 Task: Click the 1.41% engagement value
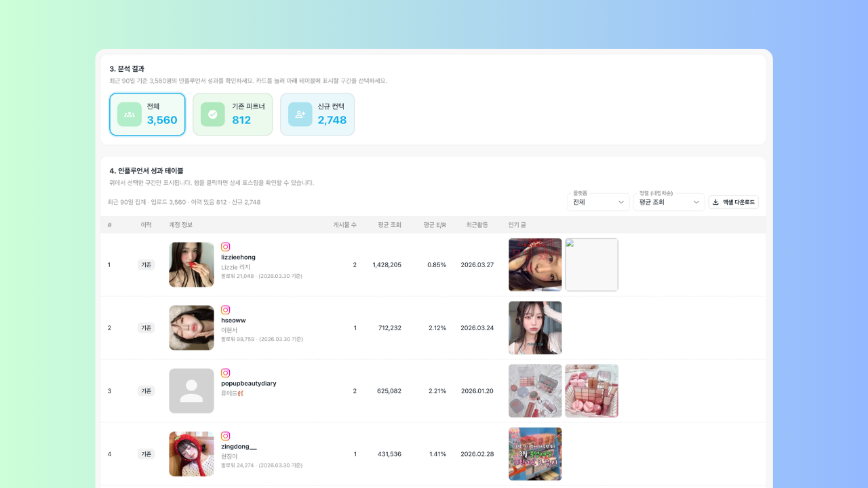tap(437, 454)
